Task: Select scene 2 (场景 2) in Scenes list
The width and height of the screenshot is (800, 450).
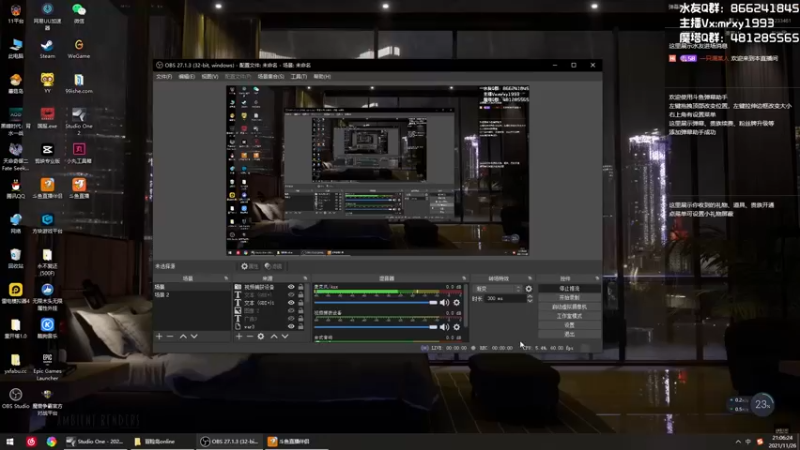Action: (x=192, y=295)
